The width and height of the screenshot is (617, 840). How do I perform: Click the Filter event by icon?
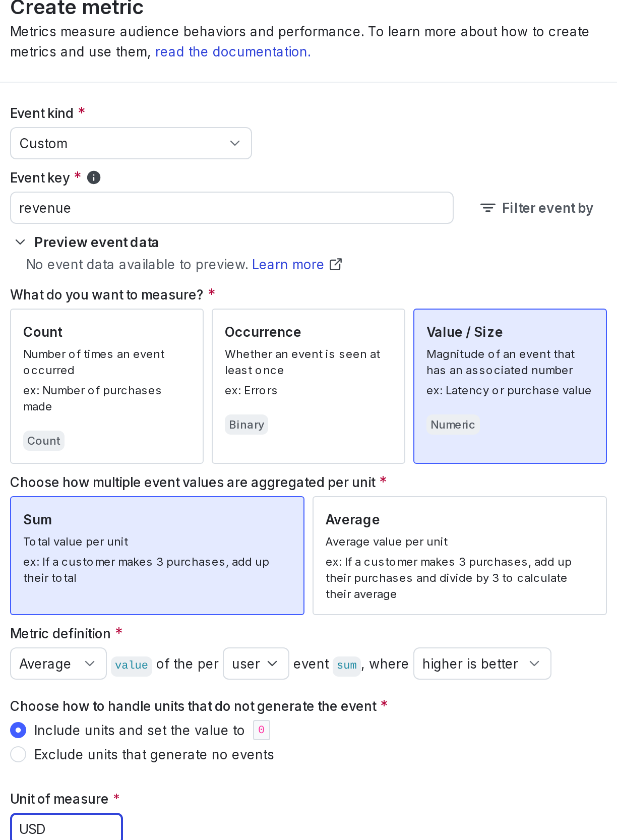[x=487, y=208]
